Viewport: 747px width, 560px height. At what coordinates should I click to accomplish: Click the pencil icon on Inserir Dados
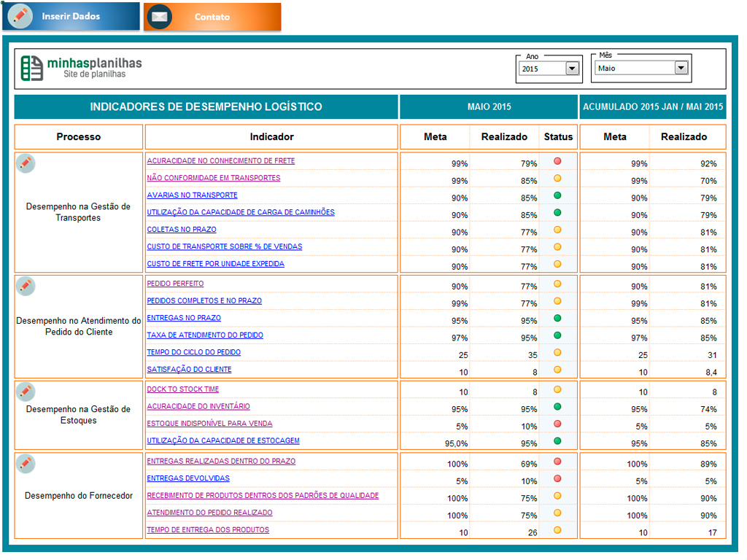(x=20, y=16)
